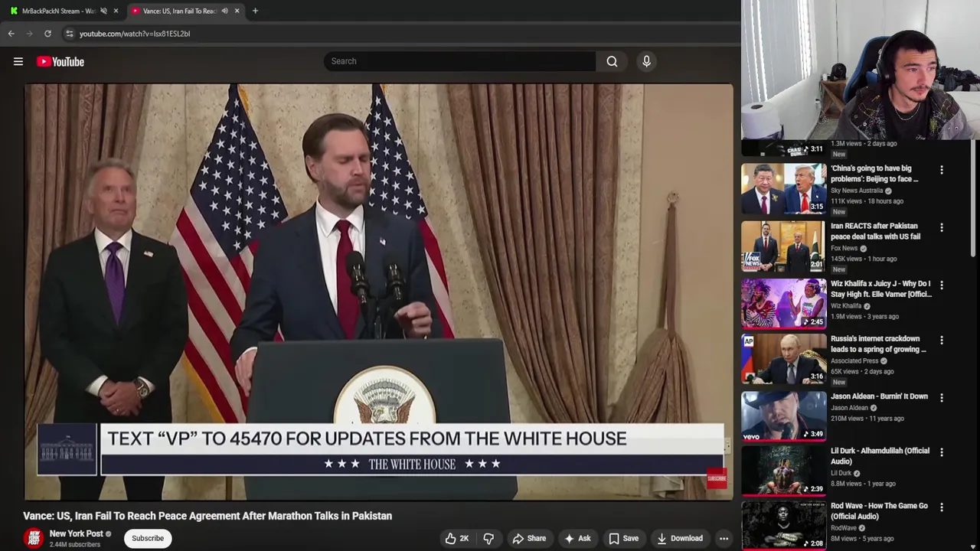Open the Share dialog
980x551 pixels.
[x=529, y=538]
